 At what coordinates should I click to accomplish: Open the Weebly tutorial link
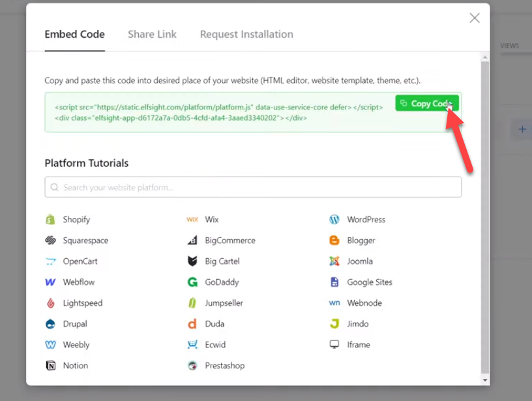(x=76, y=345)
